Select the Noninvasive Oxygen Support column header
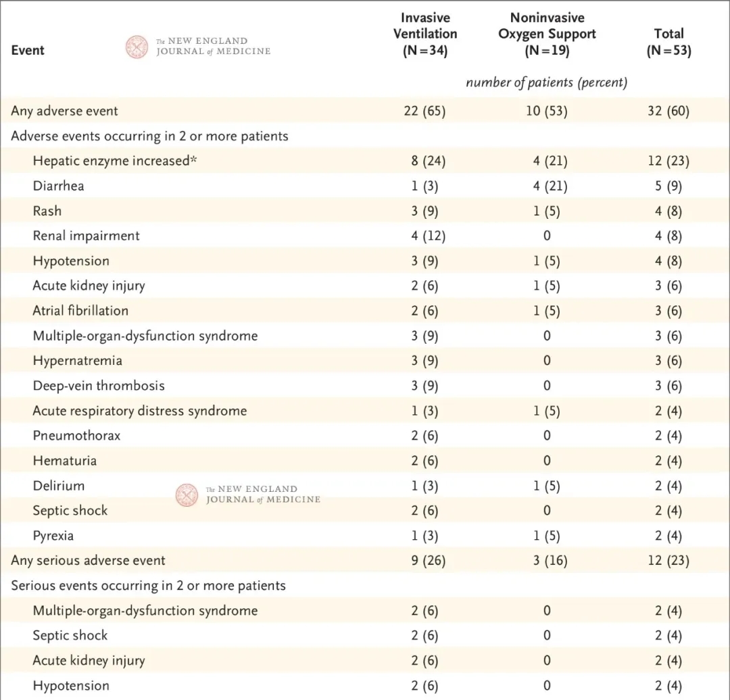 point(547,34)
